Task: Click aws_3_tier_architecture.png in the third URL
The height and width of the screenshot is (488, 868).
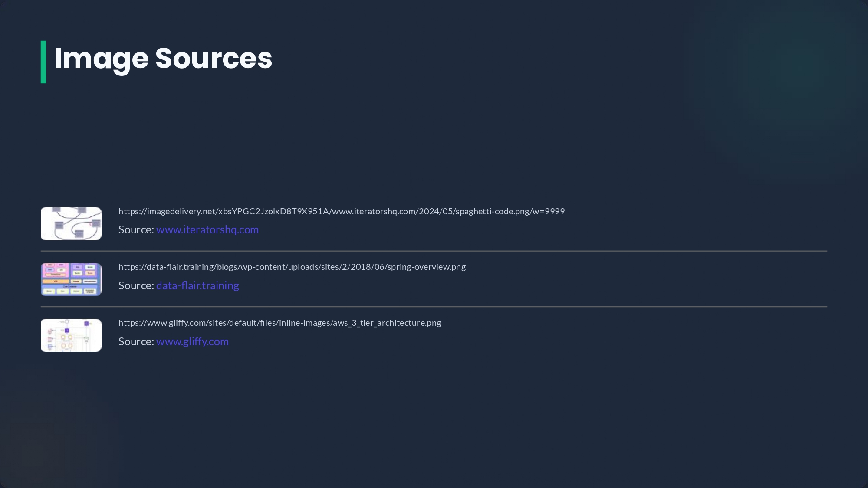Action: [x=387, y=323]
